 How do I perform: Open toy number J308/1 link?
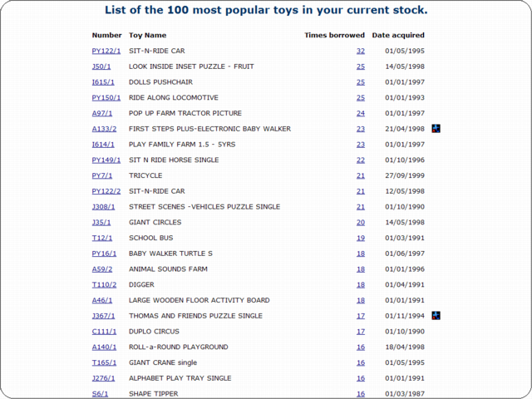click(x=103, y=207)
